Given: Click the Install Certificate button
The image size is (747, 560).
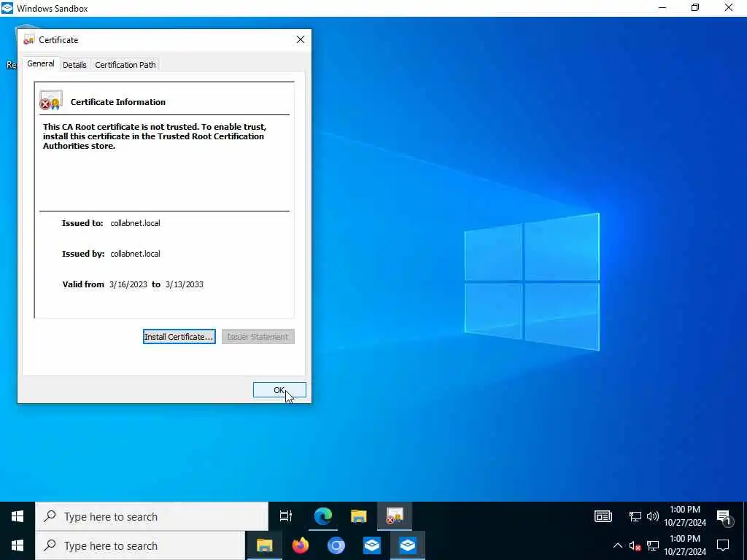Looking at the screenshot, I should [179, 337].
